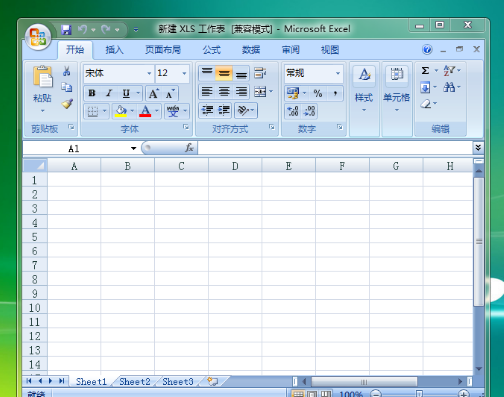Screen dimensions: 504x397
Task: Expand the formula bar chevron
Action: coord(478,148)
